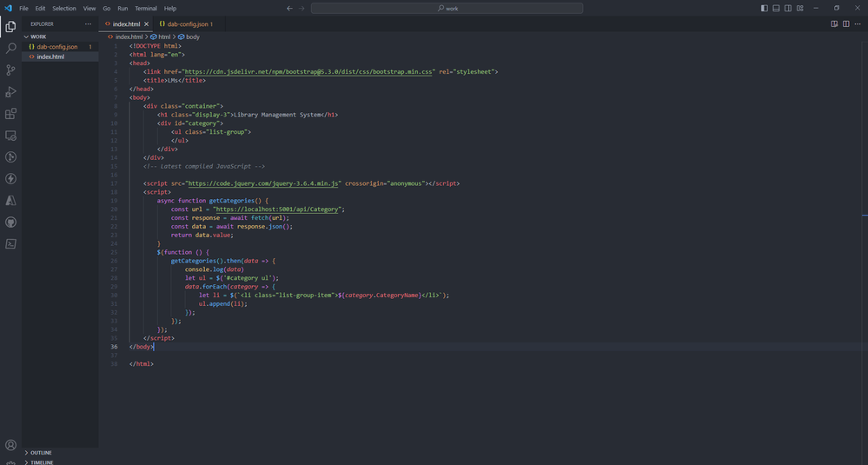Open the Azure view icon
This screenshot has width=868, height=465.
coord(10,201)
